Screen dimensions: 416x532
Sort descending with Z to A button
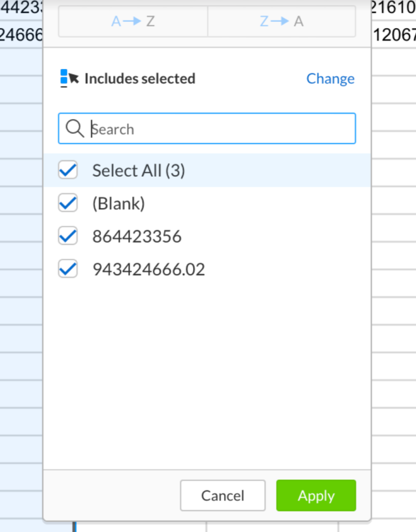click(282, 22)
